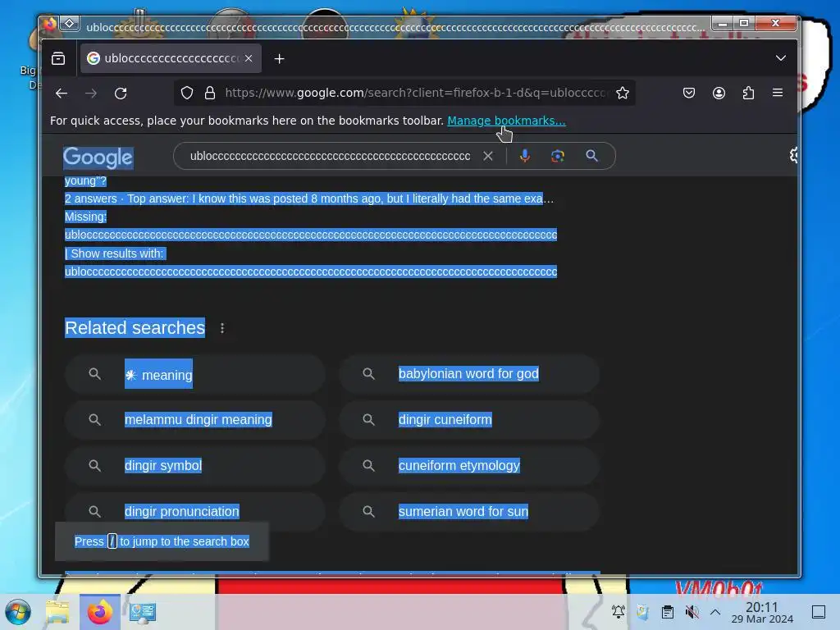Click the padlock site information icon
This screenshot has width=840, height=630.
tap(210, 94)
